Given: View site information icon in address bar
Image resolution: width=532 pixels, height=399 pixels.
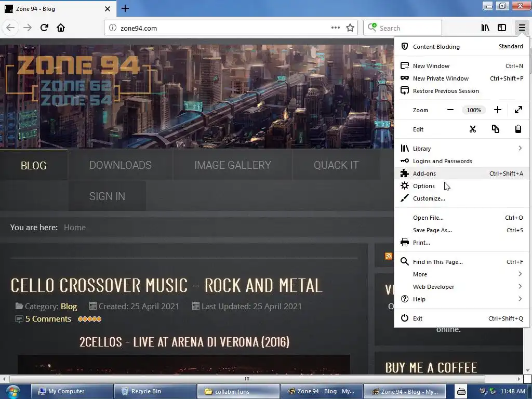Looking at the screenshot, I should click(x=112, y=28).
